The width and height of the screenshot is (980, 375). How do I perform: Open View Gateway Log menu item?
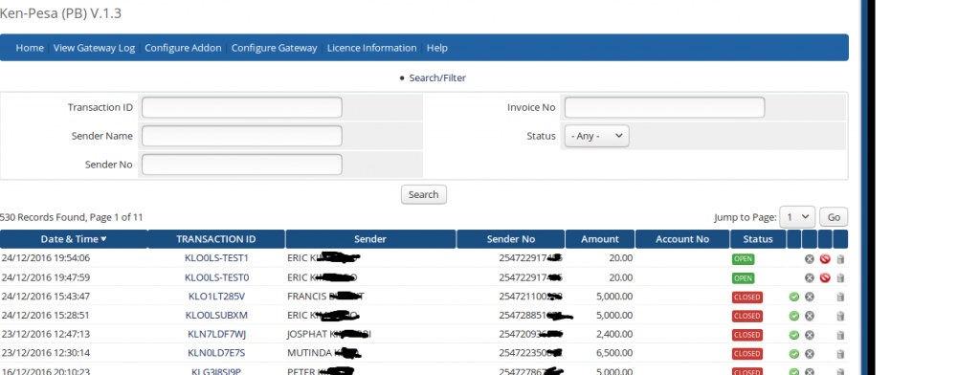95,48
